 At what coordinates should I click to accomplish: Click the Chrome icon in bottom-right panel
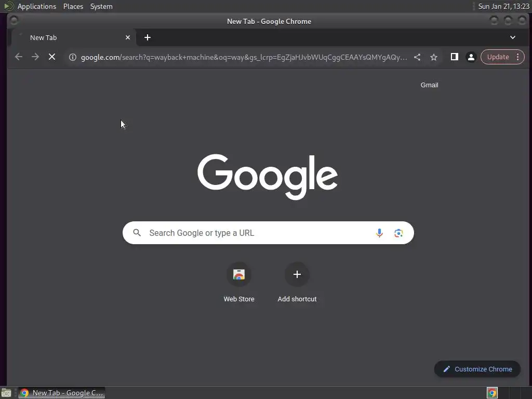[492, 393]
